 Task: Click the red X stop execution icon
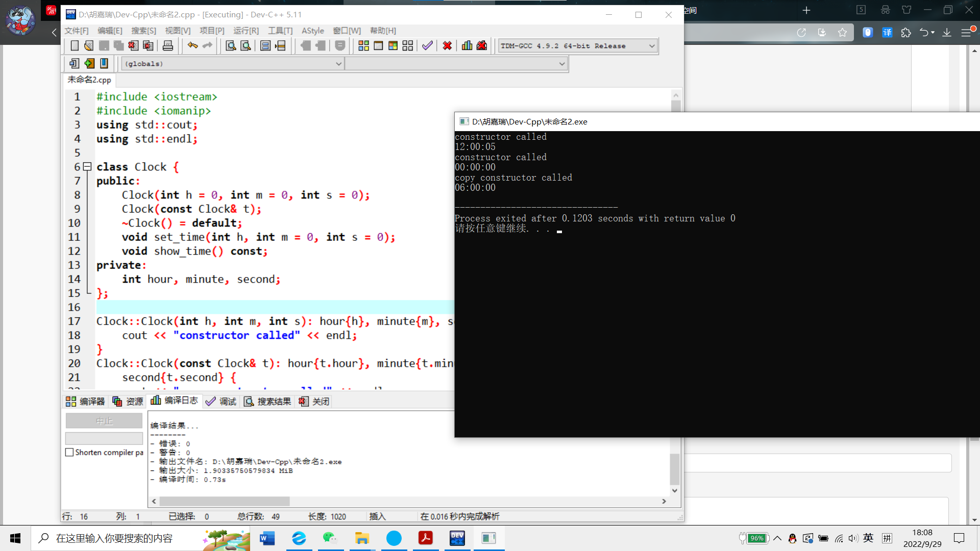[447, 46]
